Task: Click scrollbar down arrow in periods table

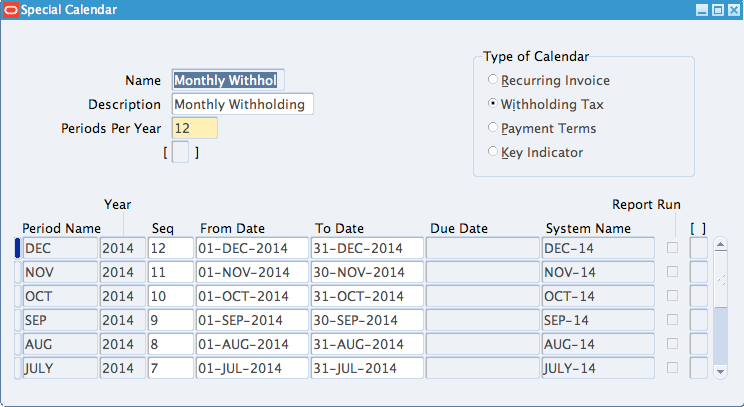Action: click(720, 371)
